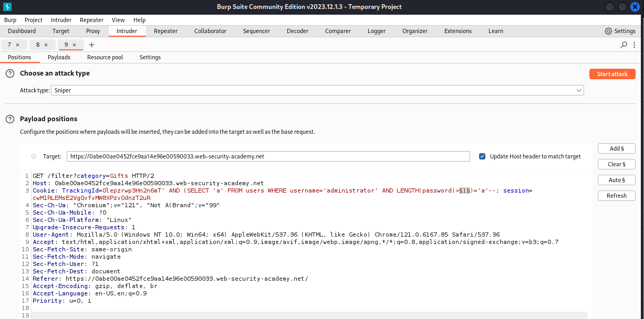Close Intruder tab 9 with its x

(x=74, y=45)
